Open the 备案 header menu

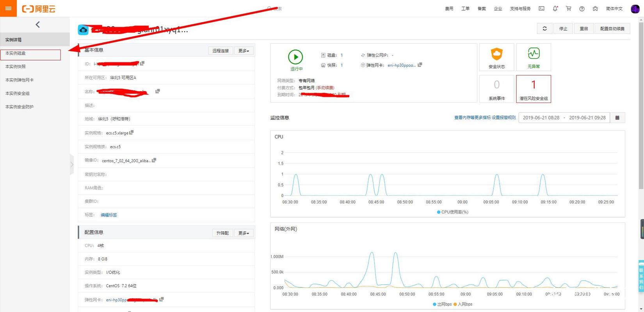point(482,9)
